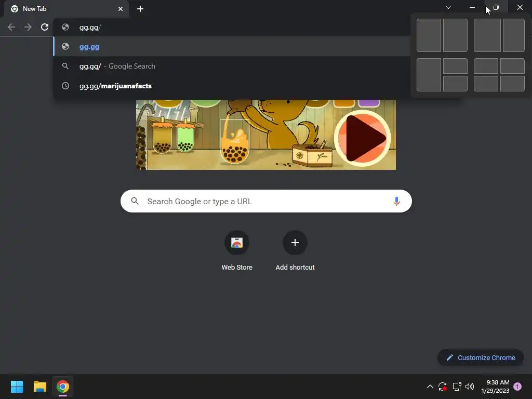Image resolution: width=532 pixels, height=399 pixels.
Task: Click the Add shortcut plus button
Action: 295,243
